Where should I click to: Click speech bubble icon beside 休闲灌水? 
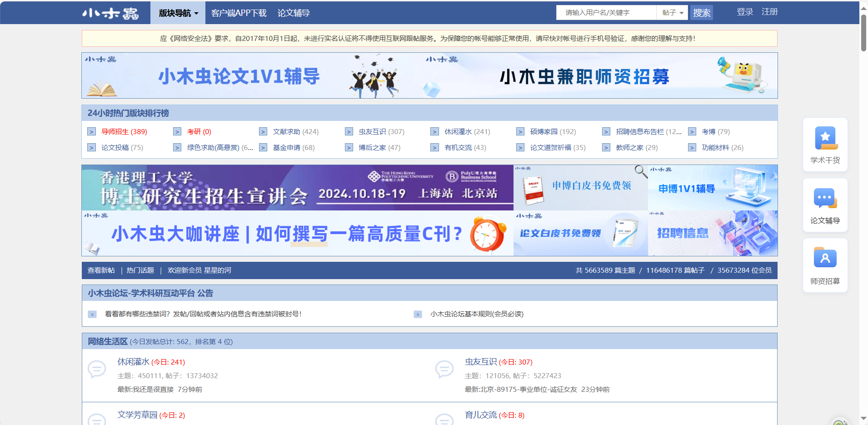(x=97, y=369)
